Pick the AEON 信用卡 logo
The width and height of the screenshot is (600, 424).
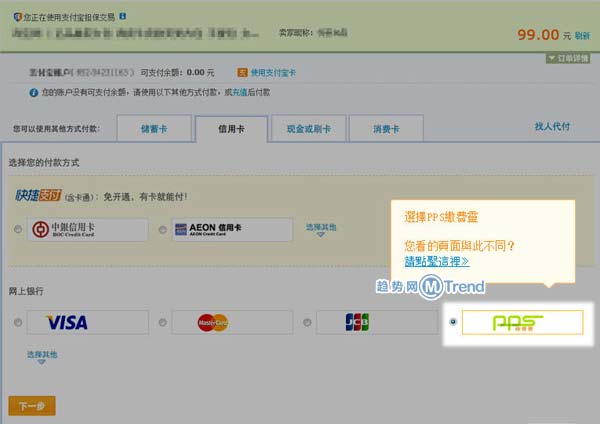click(232, 229)
